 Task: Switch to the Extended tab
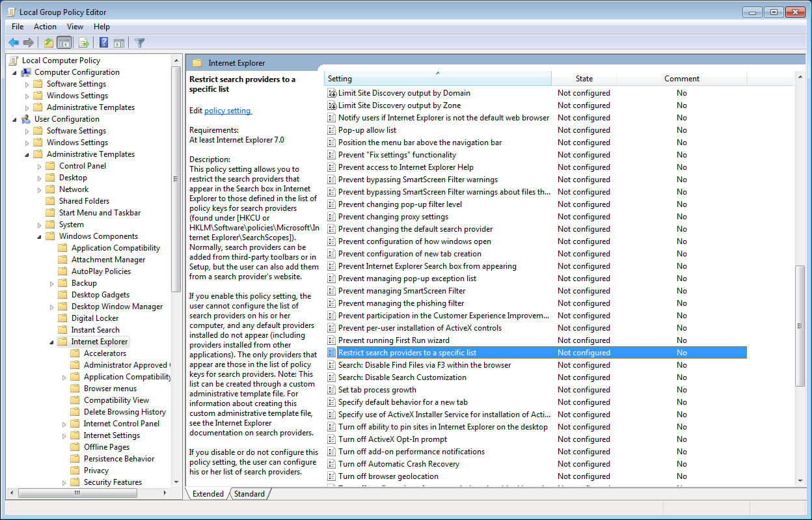[x=208, y=494]
